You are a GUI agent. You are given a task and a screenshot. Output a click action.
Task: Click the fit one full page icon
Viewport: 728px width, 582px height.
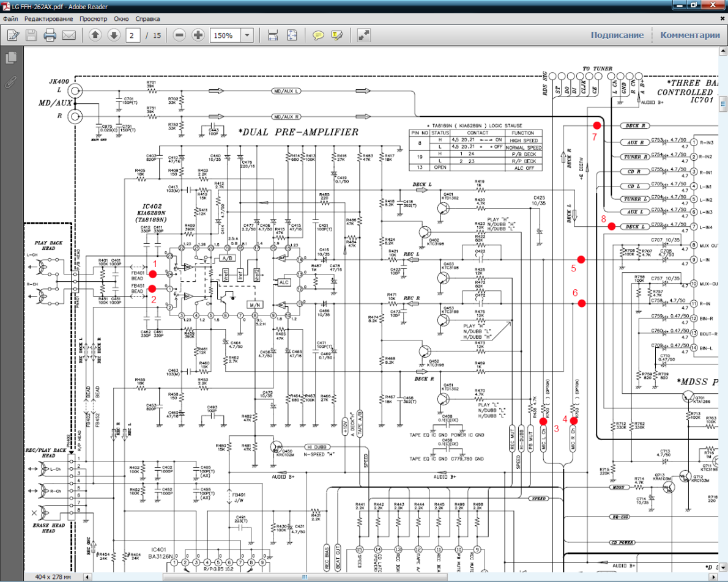tap(292, 35)
